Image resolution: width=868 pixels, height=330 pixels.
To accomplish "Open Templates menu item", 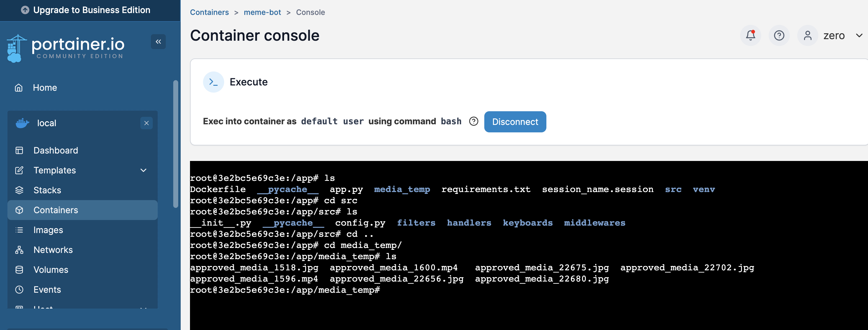I will (x=55, y=170).
